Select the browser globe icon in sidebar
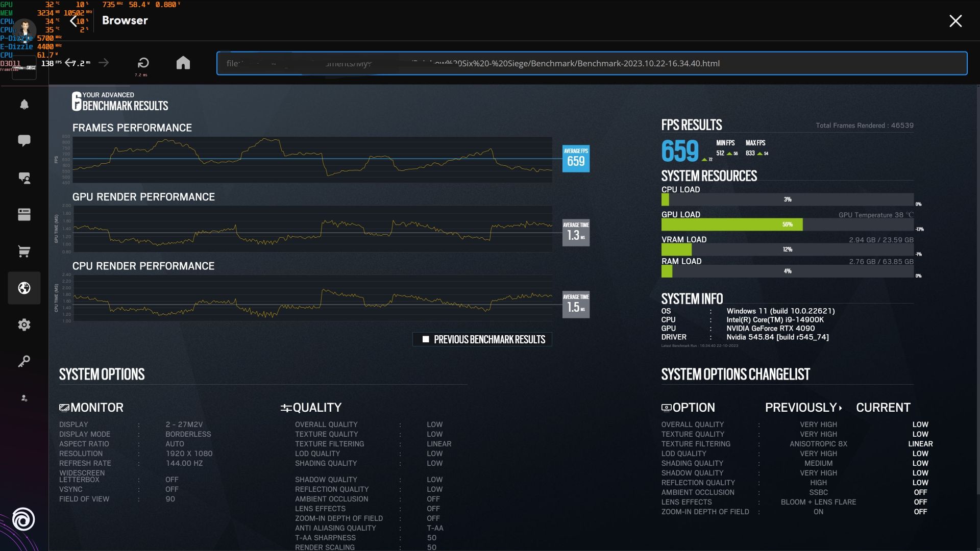Screen dimensions: 980x551 (x=24, y=288)
